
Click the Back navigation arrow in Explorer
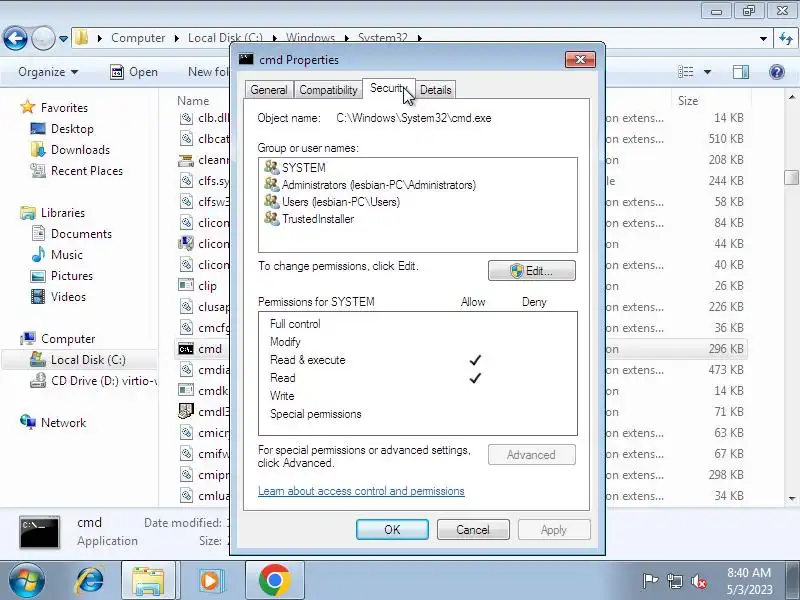click(15, 38)
